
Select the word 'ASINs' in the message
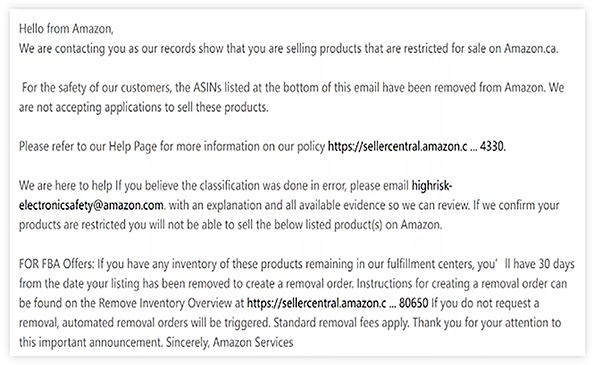(x=207, y=88)
